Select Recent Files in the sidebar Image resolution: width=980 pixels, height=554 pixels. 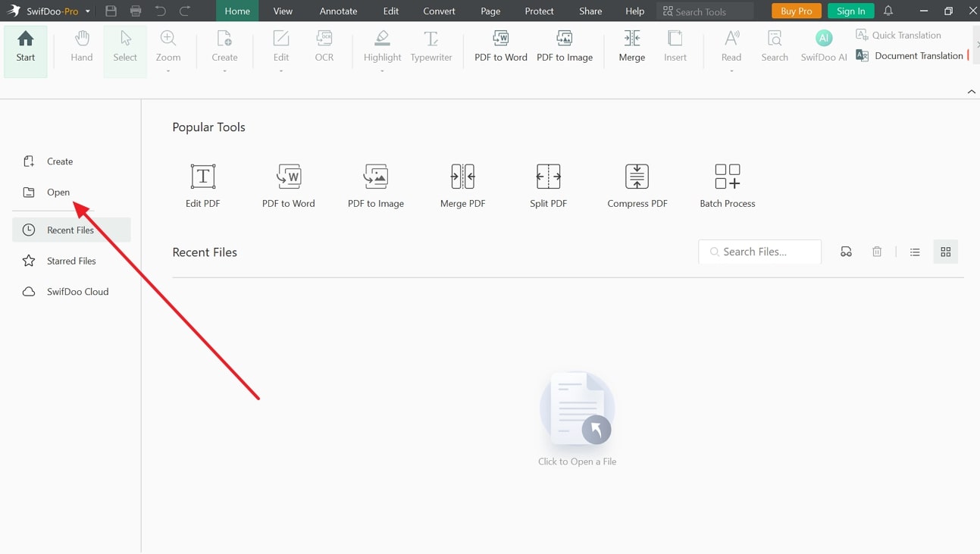click(x=71, y=230)
